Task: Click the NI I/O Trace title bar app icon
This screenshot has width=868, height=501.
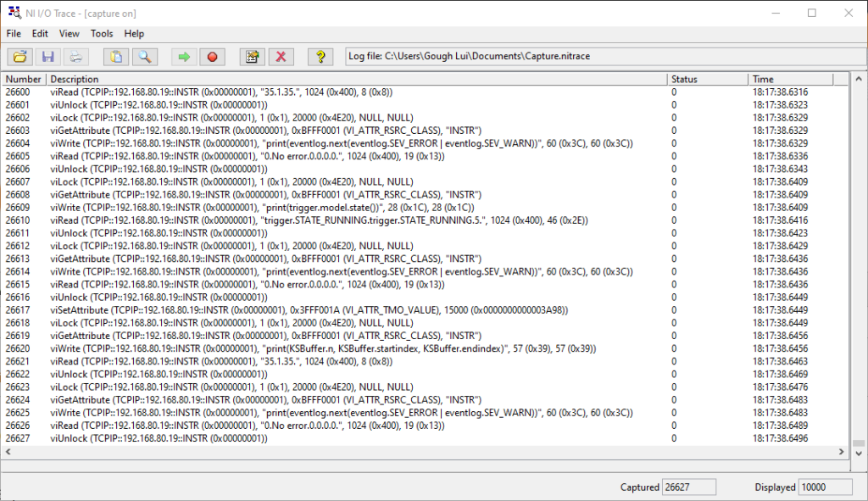Action: [14, 13]
